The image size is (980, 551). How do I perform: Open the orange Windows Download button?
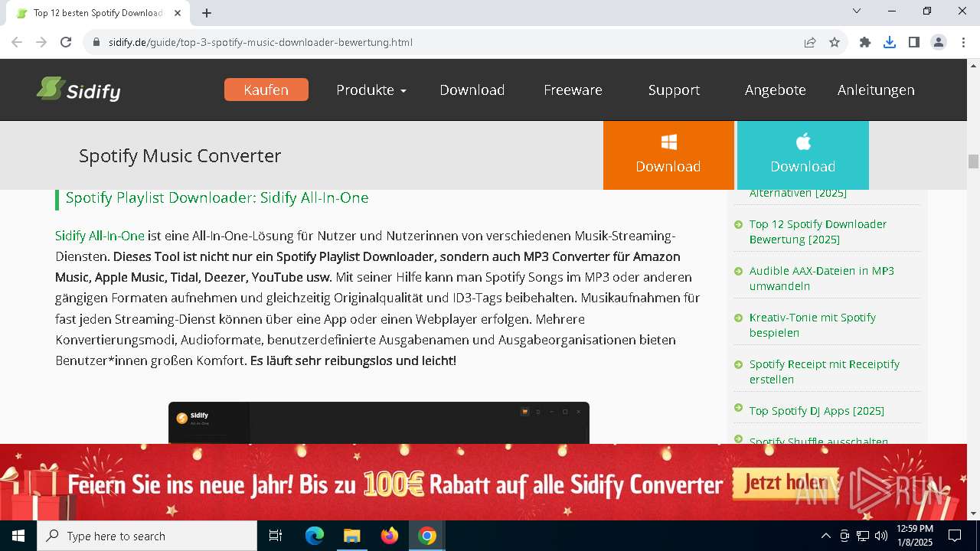point(668,155)
